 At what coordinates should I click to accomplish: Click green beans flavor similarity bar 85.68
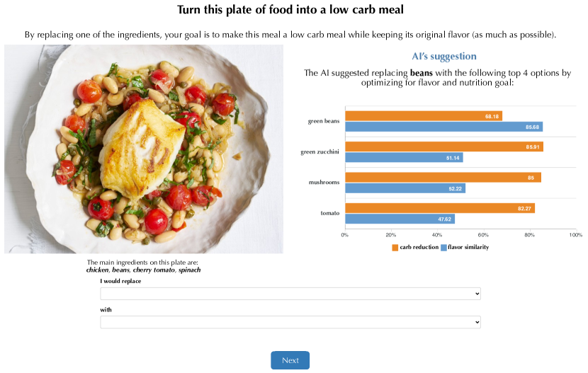[x=444, y=127]
